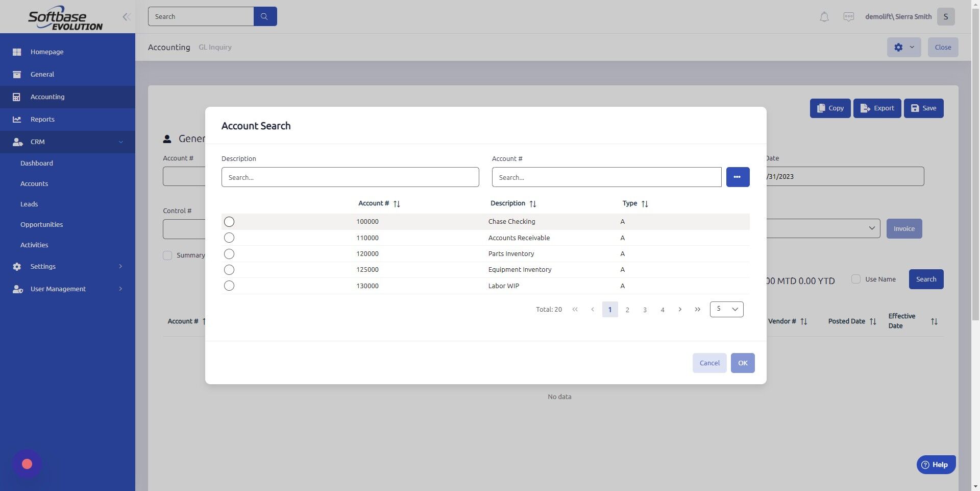980x491 pixels.
Task: Click the Export button
Action: pyautogui.click(x=877, y=108)
